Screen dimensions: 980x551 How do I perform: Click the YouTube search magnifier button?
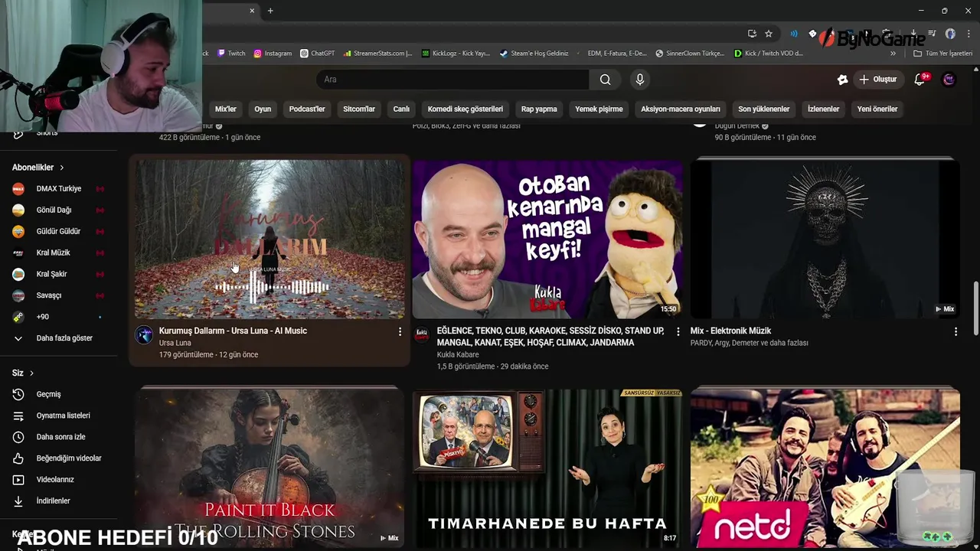tap(605, 80)
